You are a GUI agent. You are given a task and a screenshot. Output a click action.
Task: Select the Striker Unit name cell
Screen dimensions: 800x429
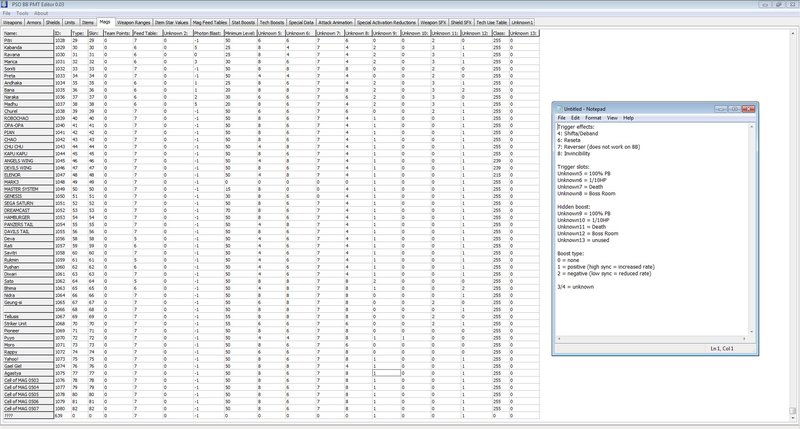click(28, 323)
